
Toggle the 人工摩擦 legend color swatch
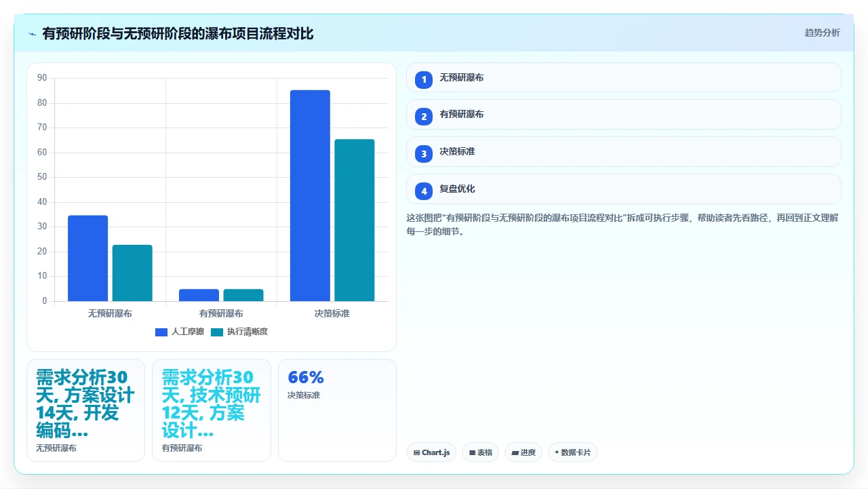click(161, 332)
